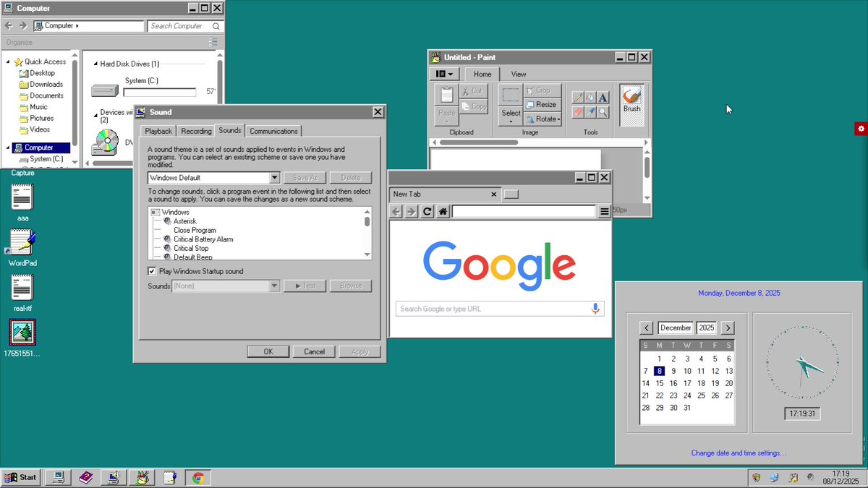The image size is (868, 488).
Task: Select December 15 in the calendar
Action: click(x=660, y=383)
